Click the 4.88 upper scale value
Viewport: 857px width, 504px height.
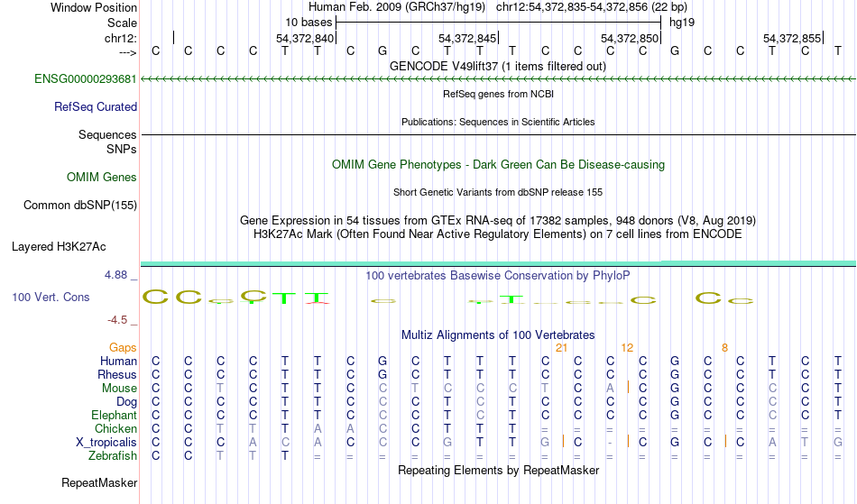pos(115,275)
